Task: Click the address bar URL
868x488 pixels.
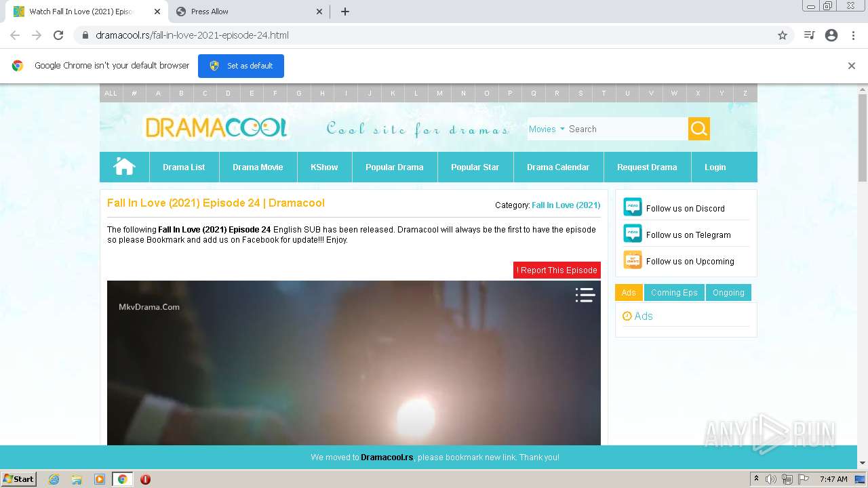Action: [x=192, y=35]
